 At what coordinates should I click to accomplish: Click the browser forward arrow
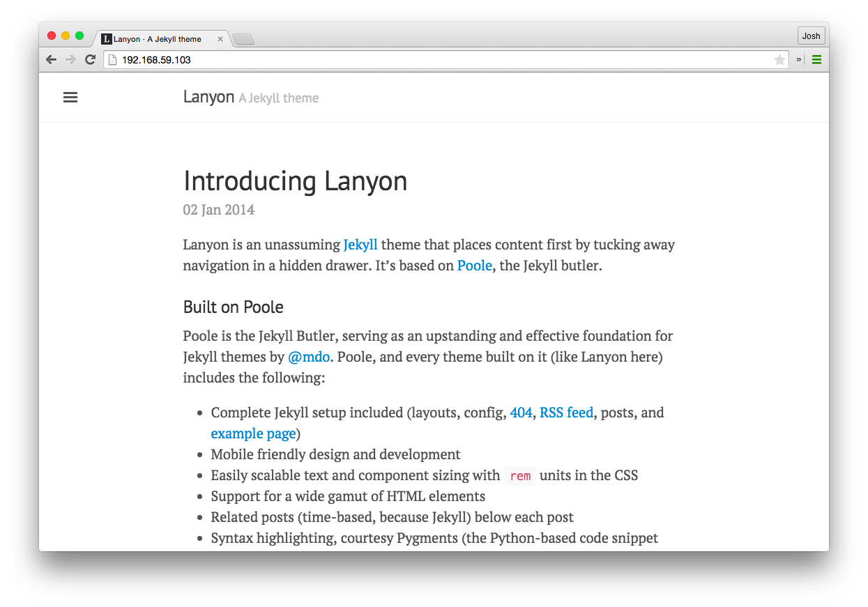pyautogui.click(x=70, y=60)
